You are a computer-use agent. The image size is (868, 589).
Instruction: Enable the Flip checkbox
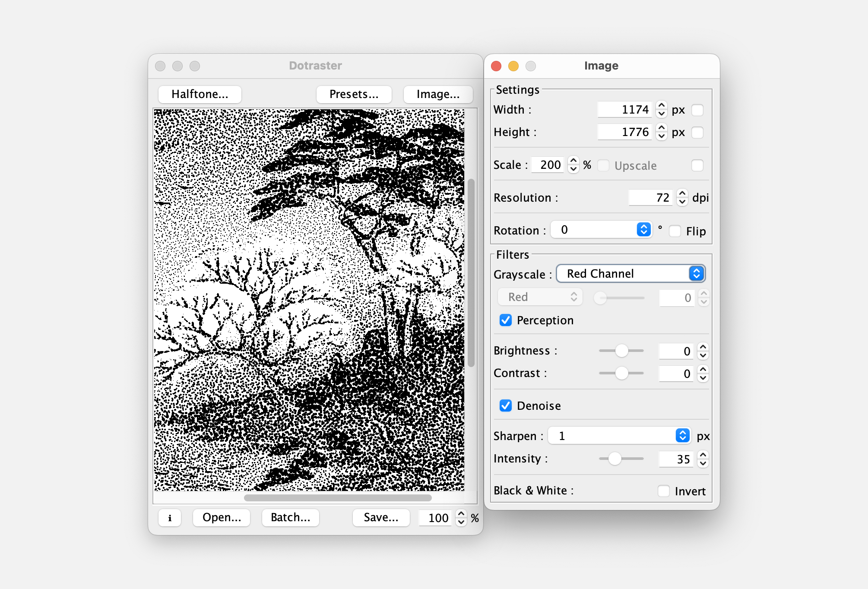point(675,231)
